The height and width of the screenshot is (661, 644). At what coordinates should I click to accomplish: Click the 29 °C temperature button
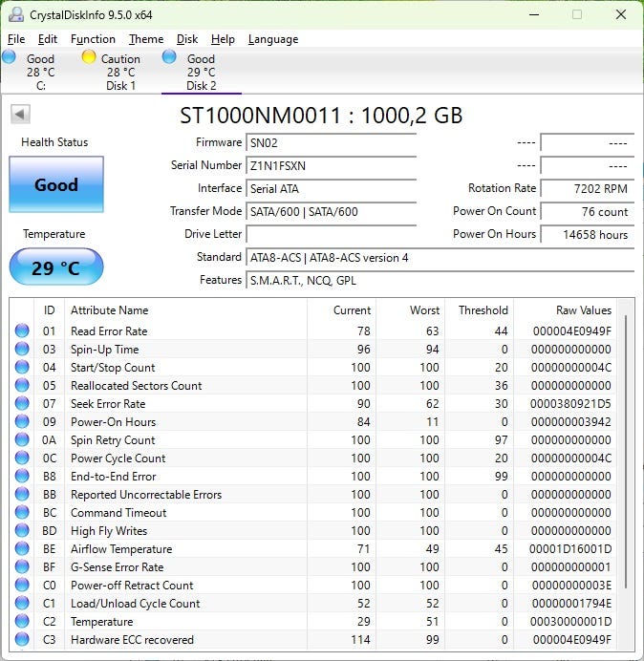(x=55, y=267)
